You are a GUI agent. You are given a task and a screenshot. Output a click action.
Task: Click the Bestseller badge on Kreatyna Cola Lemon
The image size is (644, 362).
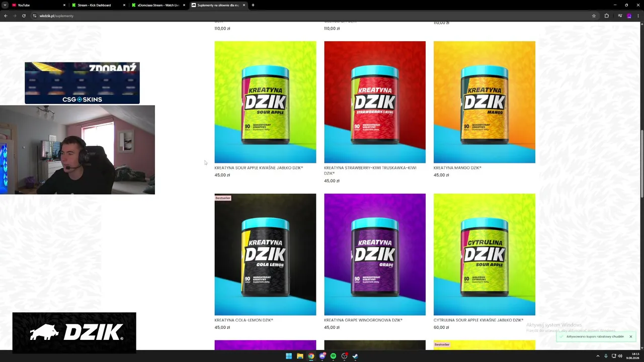point(222,198)
